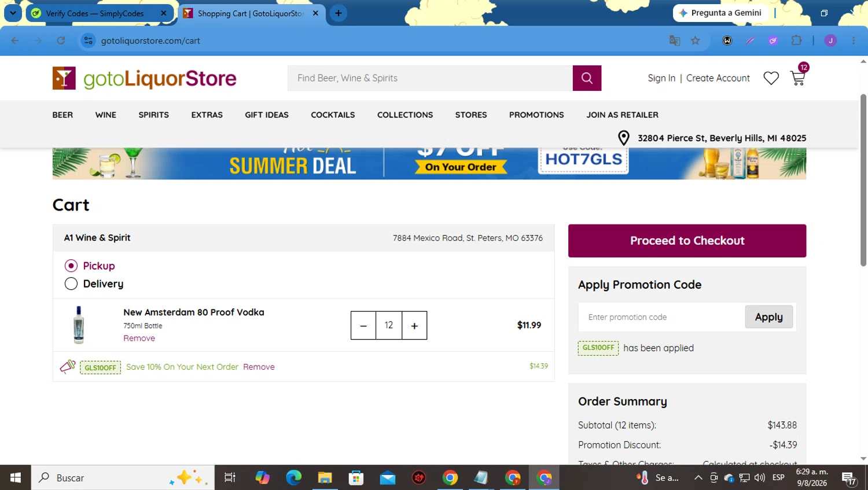Open Microsoft Store from the taskbar
868x490 pixels.
tap(356, 478)
